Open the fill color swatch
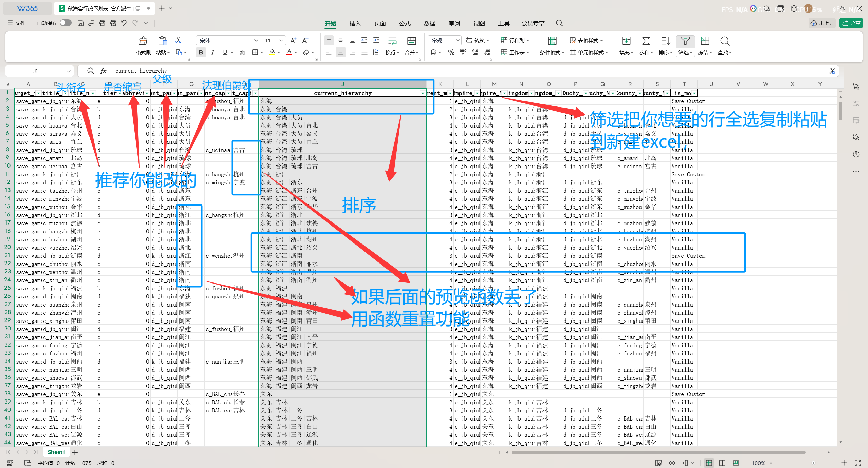This screenshot has width=868, height=468. pyautogui.click(x=272, y=52)
